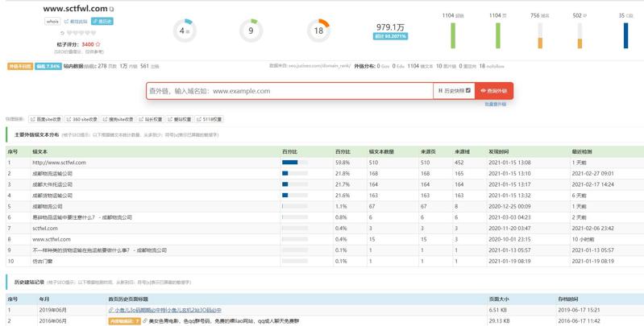Screen dimensions: 644x326
Task: Click the blue 35 vertical bar
Action: click(x=625, y=35)
